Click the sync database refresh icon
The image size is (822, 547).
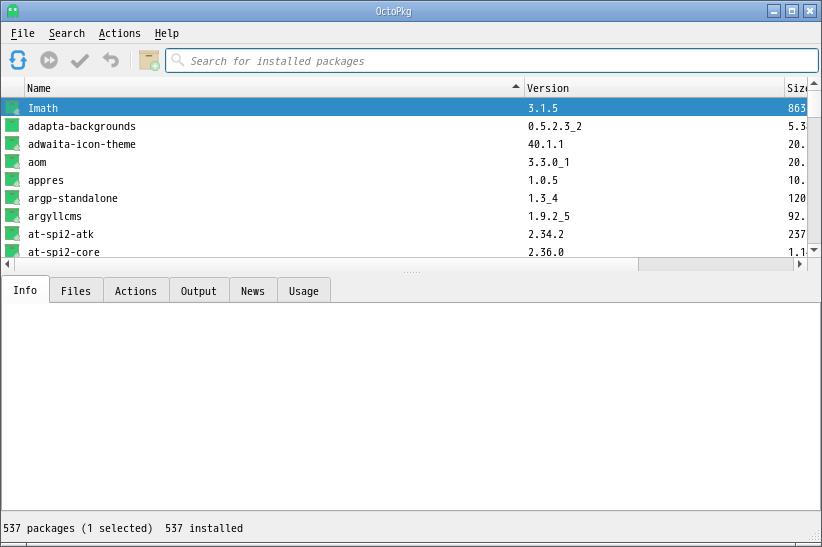(x=18, y=60)
